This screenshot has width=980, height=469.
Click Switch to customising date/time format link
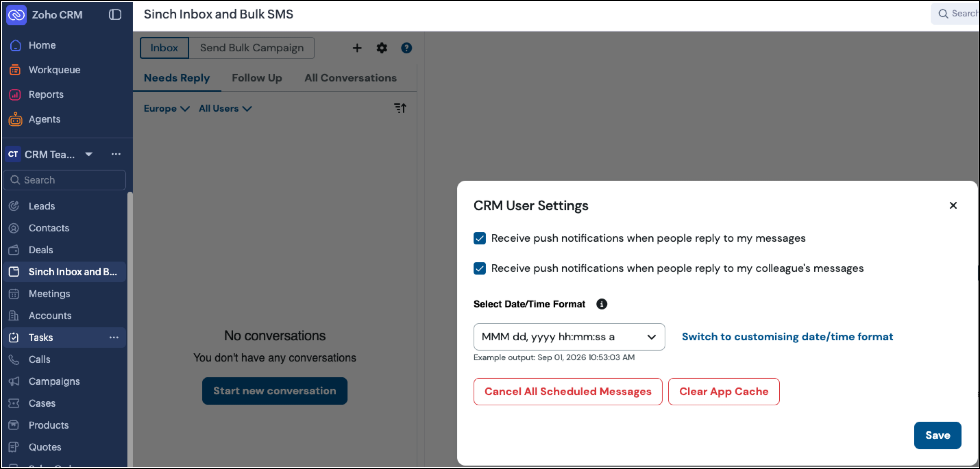coord(787,337)
